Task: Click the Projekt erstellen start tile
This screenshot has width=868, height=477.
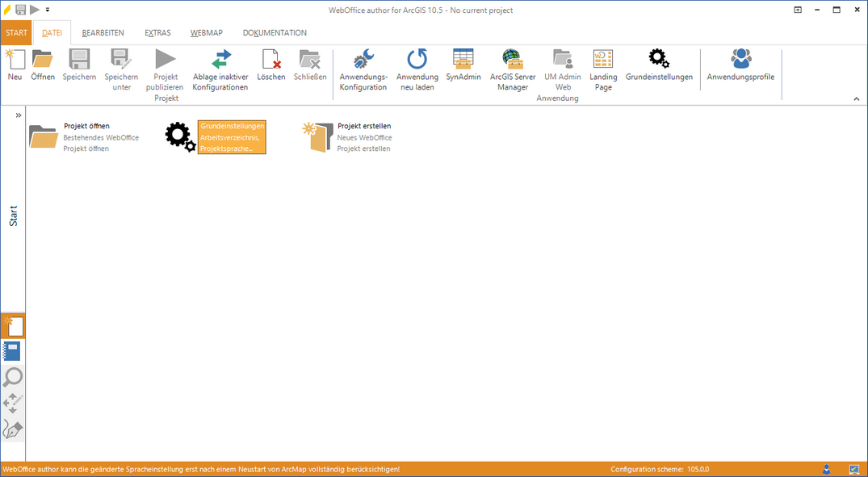Action: 349,137
